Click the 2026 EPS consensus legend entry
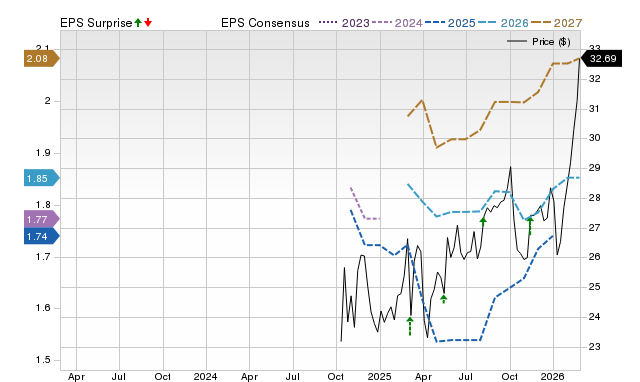Viewport: 640px width, 382px height. (503, 23)
